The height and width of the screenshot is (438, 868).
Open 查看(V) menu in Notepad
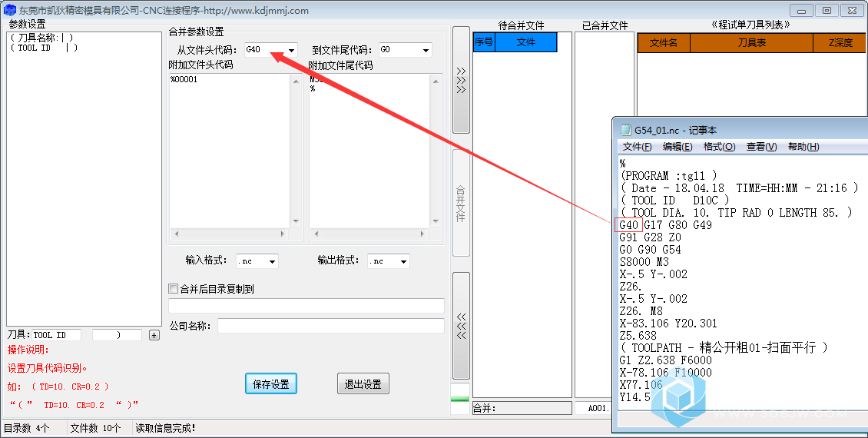pyautogui.click(x=762, y=146)
